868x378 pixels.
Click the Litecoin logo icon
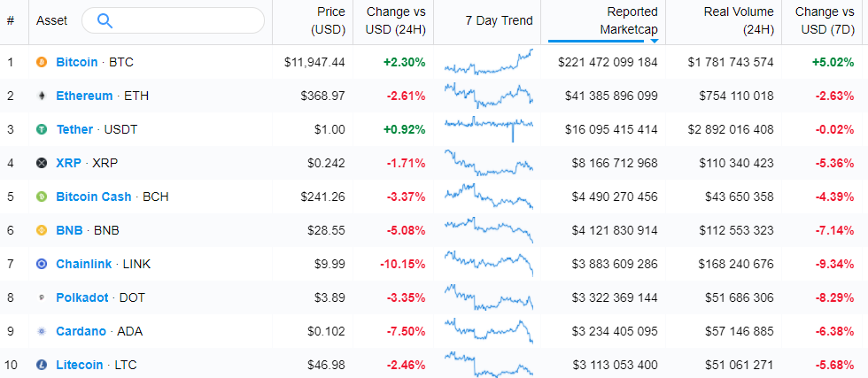pyautogui.click(x=41, y=365)
